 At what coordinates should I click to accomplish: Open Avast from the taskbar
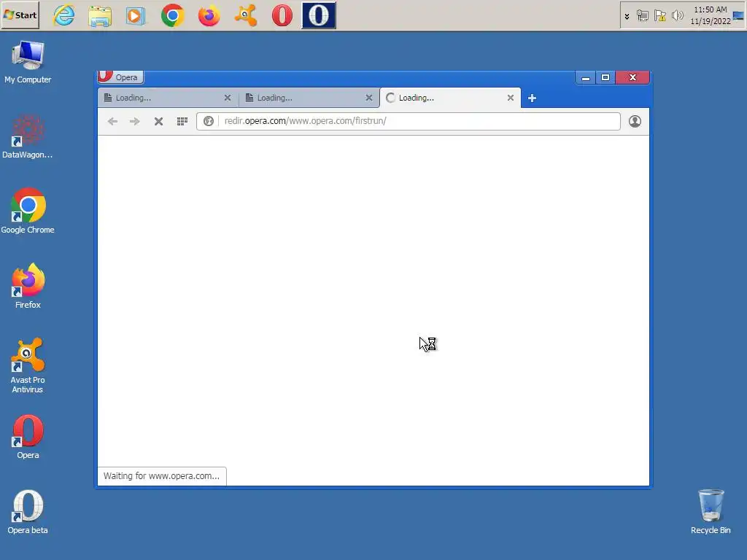(246, 15)
